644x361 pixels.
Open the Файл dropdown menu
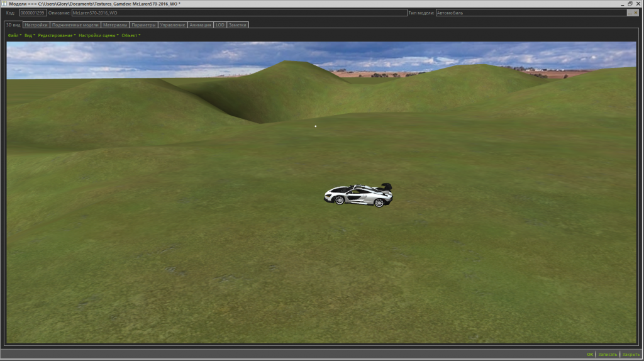click(14, 35)
